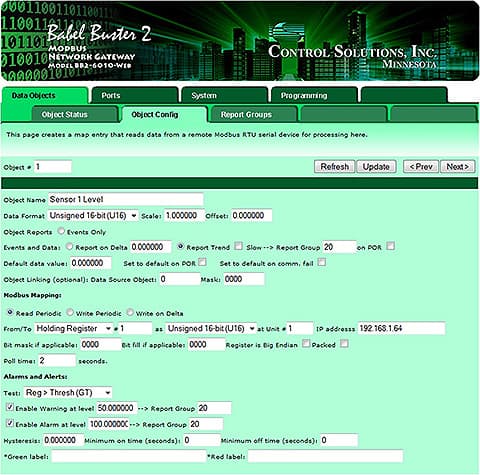
Task: Click the Offset value field
Action: (x=252, y=216)
